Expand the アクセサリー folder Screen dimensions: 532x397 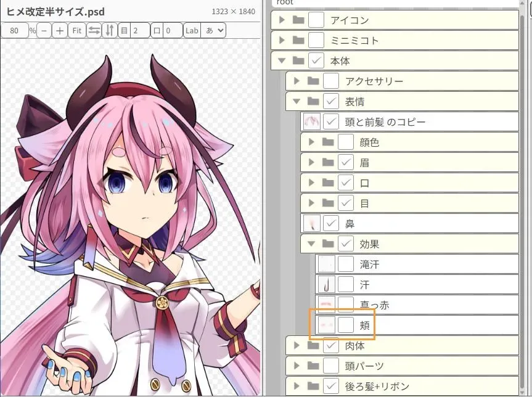pyautogui.click(x=297, y=81)
